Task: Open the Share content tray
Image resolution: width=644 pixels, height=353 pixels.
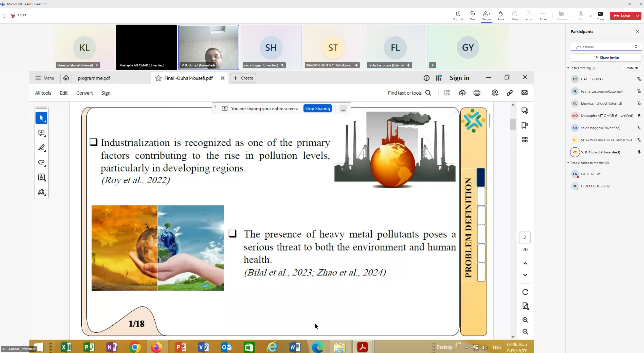Action: (600, 15)
